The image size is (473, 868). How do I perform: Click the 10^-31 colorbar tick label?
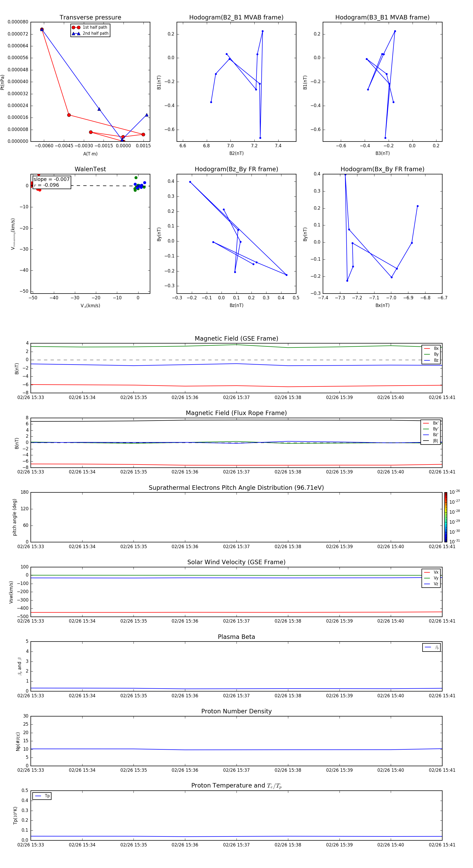tap(455, 542)
